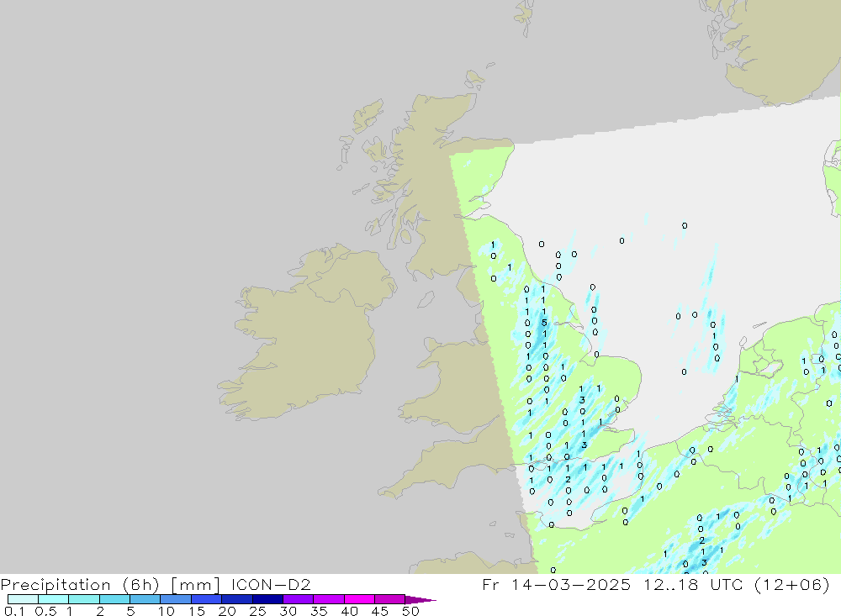Viewport: 841px width, 616px height.
Task: Pick the 20–25 mm dark blue legend swatch
Action: (237, 599)
